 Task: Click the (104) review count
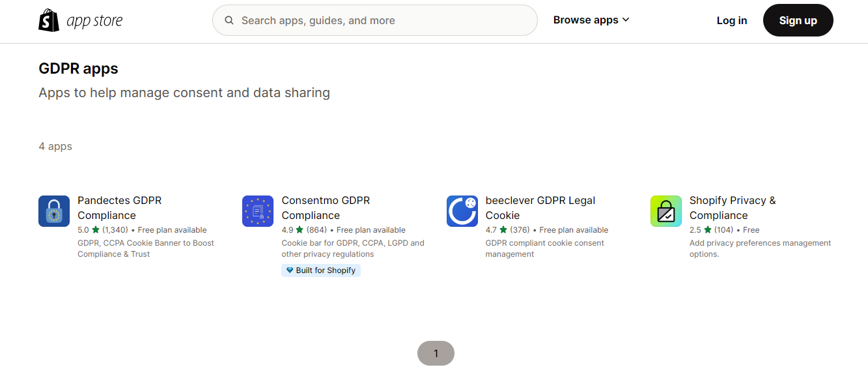pyautogui.click(x=724, y=230)
